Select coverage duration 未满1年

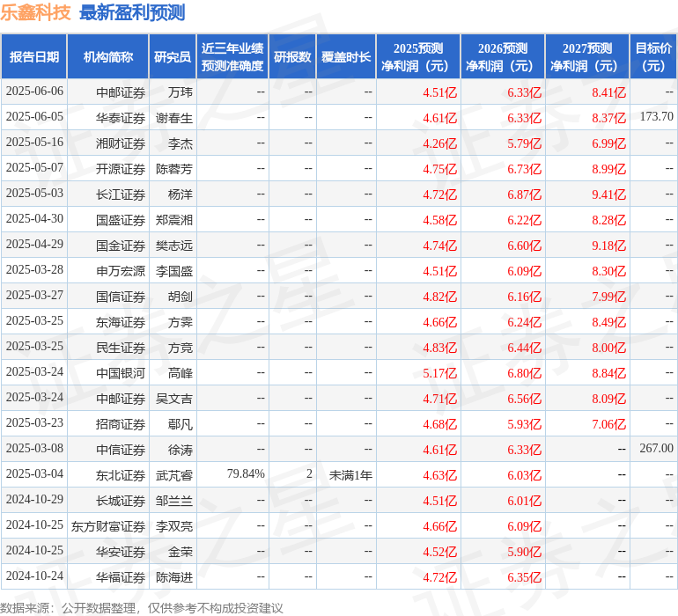[350, 475]
